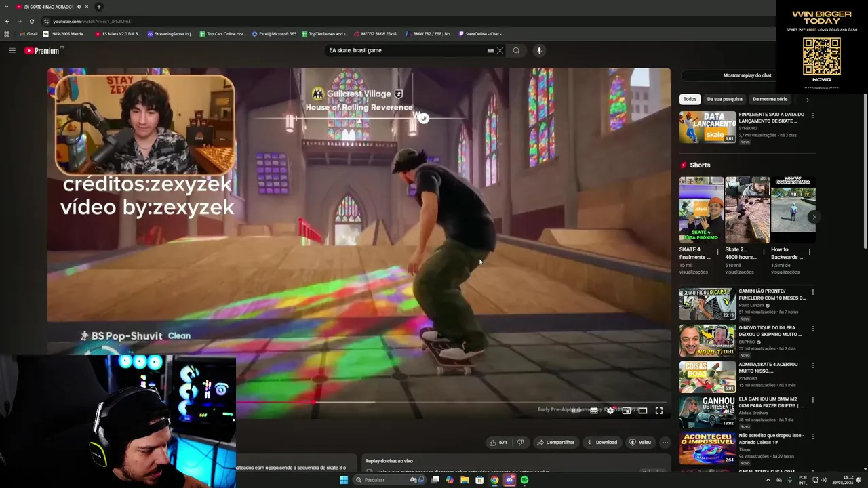Image resolution: width=868 pixels, height=488 pixels.
Task: Show more filter chips with right chevron
Action: coord(807,100)
